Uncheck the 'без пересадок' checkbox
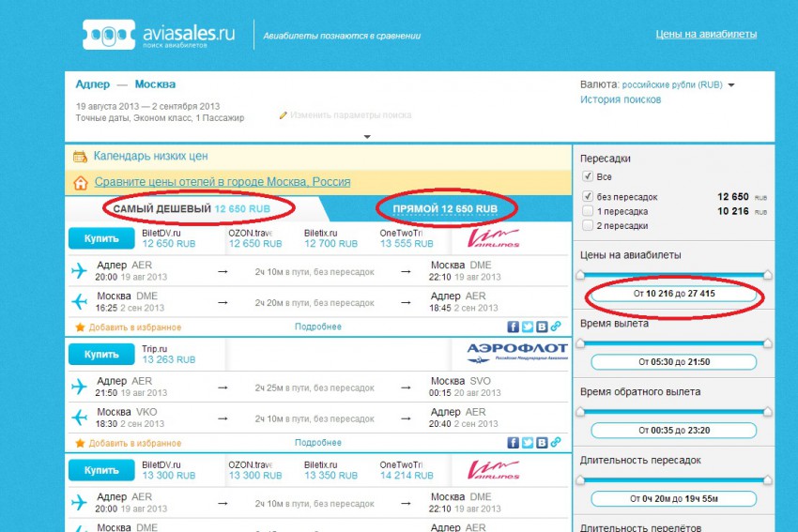 point(588,197)
